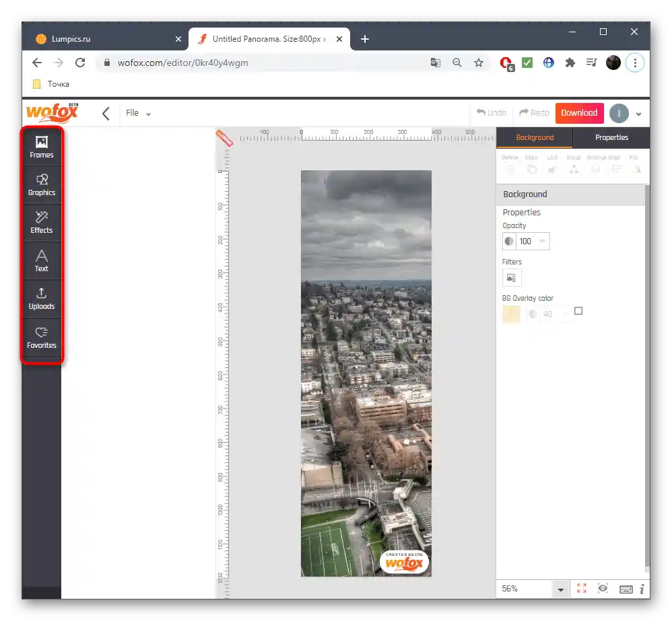Click the Download button
The height and width of the screenshot is (621, 672).
point(580,113)
